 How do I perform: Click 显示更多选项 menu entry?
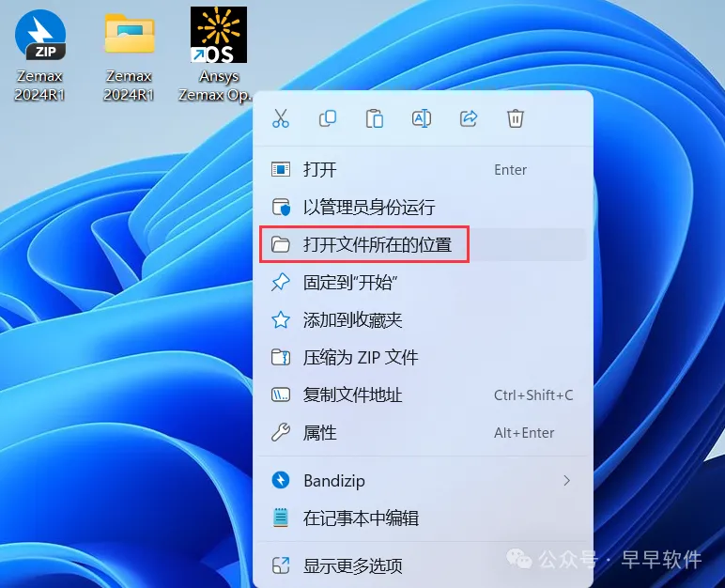pos(423,565)
